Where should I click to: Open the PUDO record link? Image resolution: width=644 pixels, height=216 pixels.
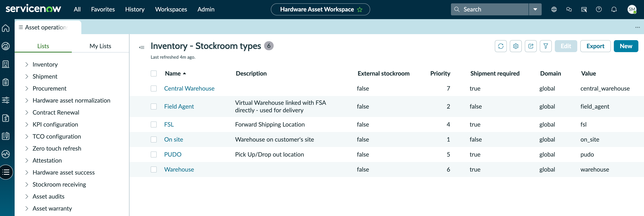(x=172, y=154)
